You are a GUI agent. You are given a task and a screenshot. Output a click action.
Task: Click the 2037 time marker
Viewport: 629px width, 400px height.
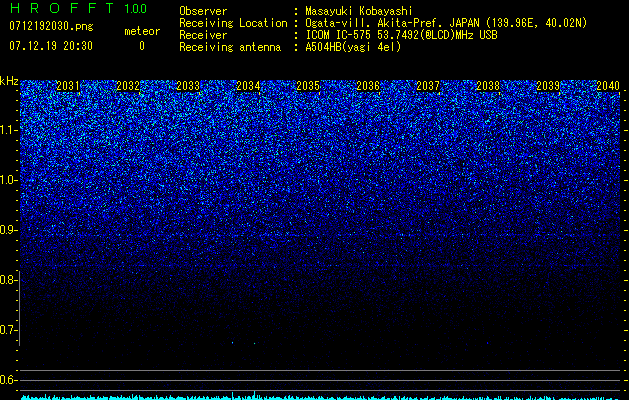pyautogui.click(x=428, y=86)
